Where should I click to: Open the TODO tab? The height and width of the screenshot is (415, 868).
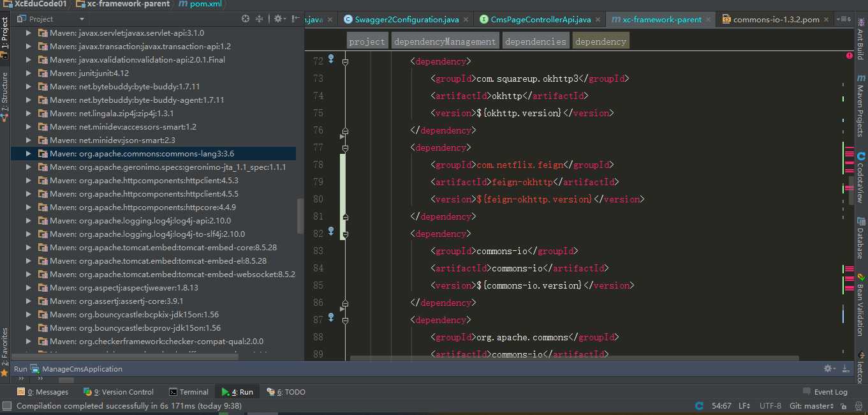pyautogui.click(x=286, y=391)
